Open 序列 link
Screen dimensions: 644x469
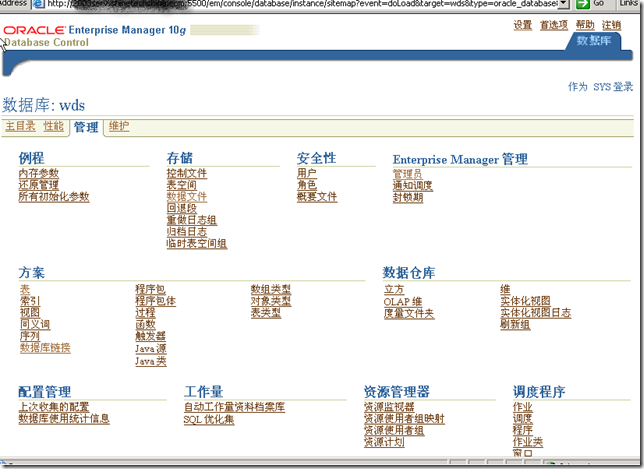tap(30, 336)
